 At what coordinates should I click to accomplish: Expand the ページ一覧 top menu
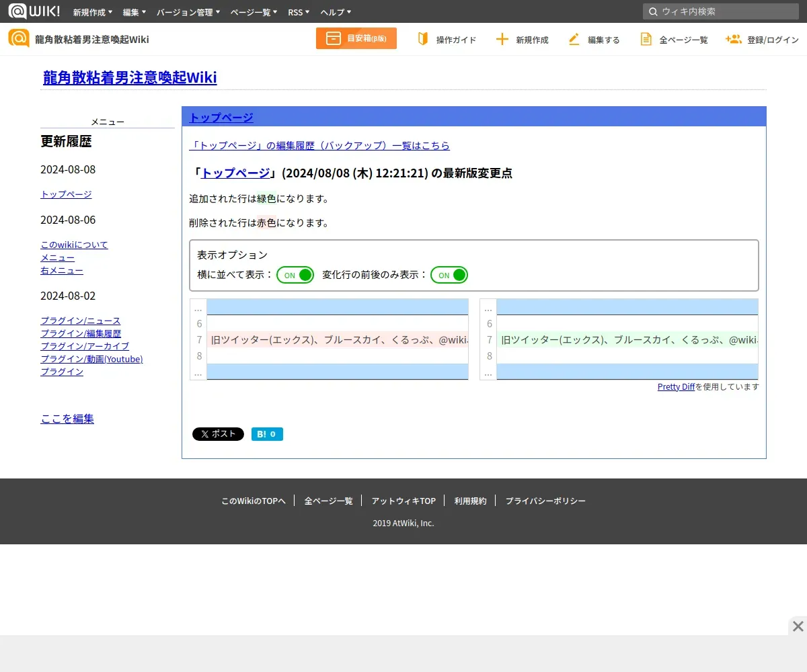point(254,12)
